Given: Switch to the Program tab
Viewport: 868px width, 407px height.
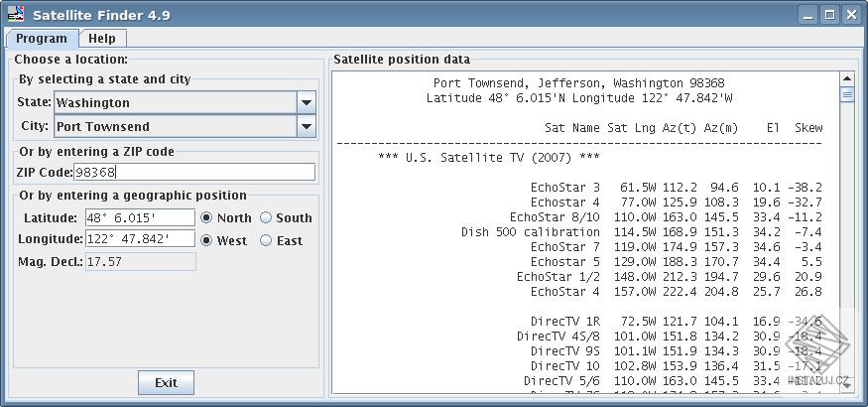Looking at the screenshot, I should point(42,39).
